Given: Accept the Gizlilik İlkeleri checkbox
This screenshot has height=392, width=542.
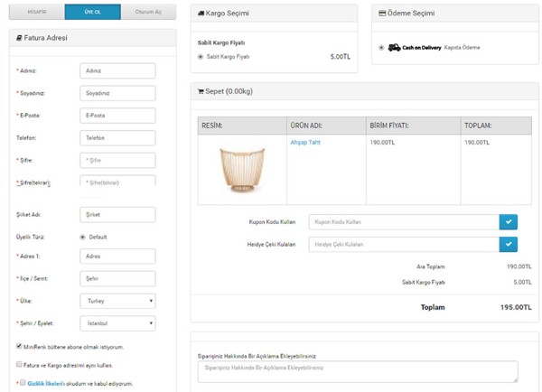Looking at the screenshot, I should click(22, 383).
